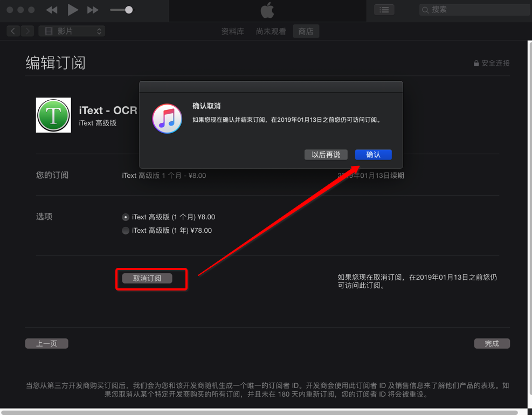Switch to the 资料库 tab

pos(233,32)
